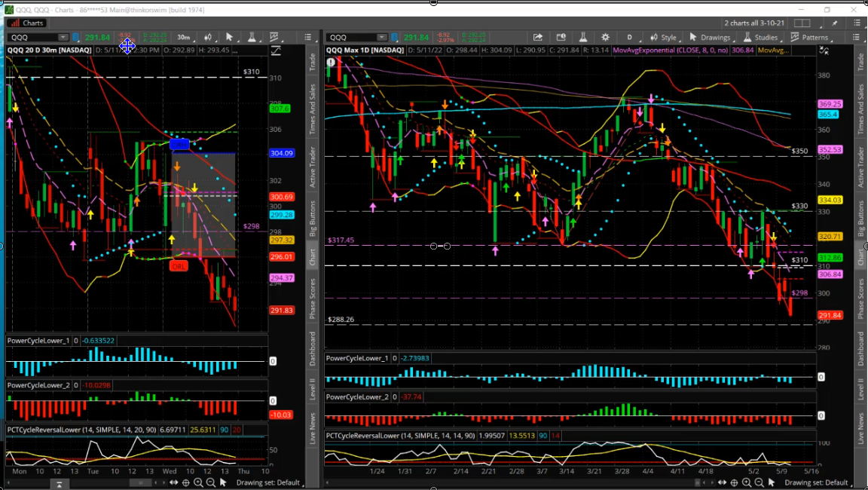Click the collapse icon under right chart's Patterns
868x490 pixels.
[x=824, y=51]
